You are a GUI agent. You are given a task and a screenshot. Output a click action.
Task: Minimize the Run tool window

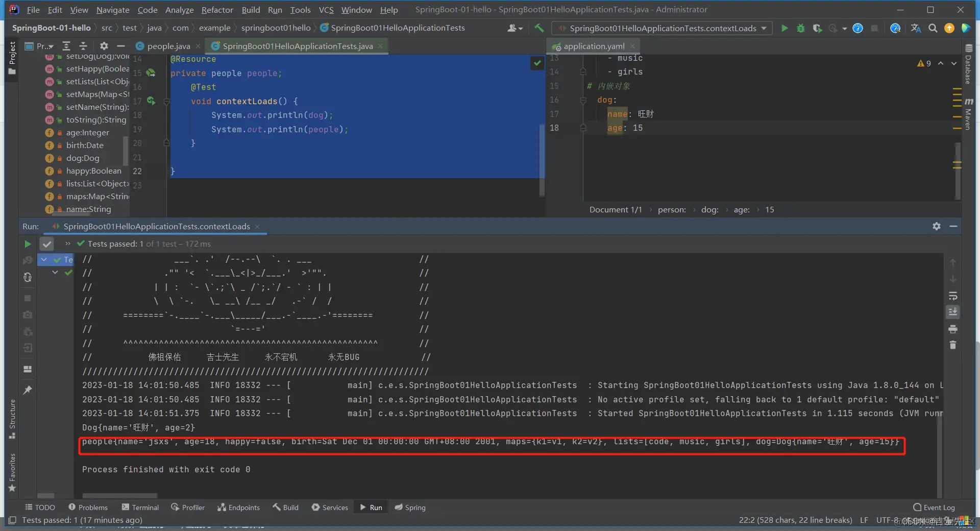point(953,226)
